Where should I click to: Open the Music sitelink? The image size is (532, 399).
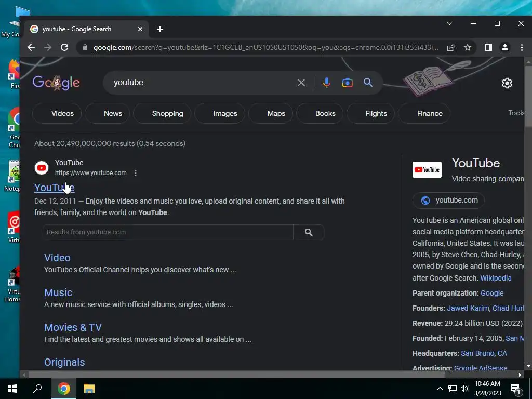(58, 292)
